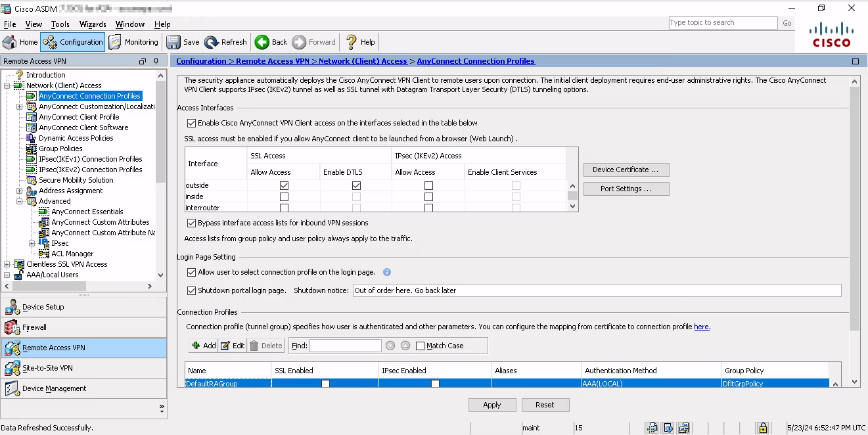The width and height of the screenshot is (868, 435).
Task: Expand the Address Assignment tree node
Action: 20,191
